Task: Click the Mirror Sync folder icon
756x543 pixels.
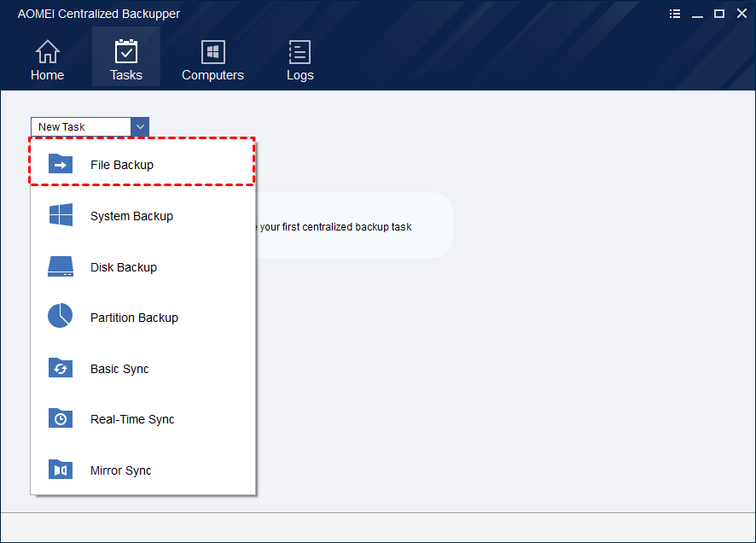Action: tap(61, 470)
